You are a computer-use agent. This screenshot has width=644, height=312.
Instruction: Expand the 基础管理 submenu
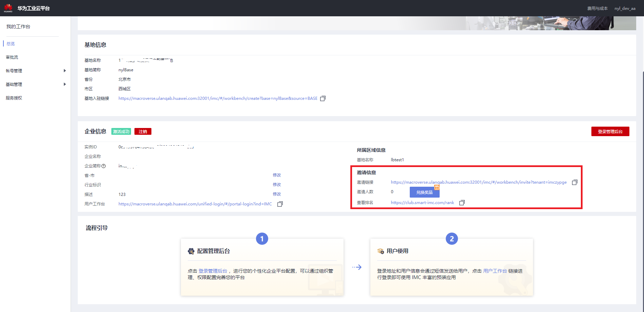[x=65, y=84]
